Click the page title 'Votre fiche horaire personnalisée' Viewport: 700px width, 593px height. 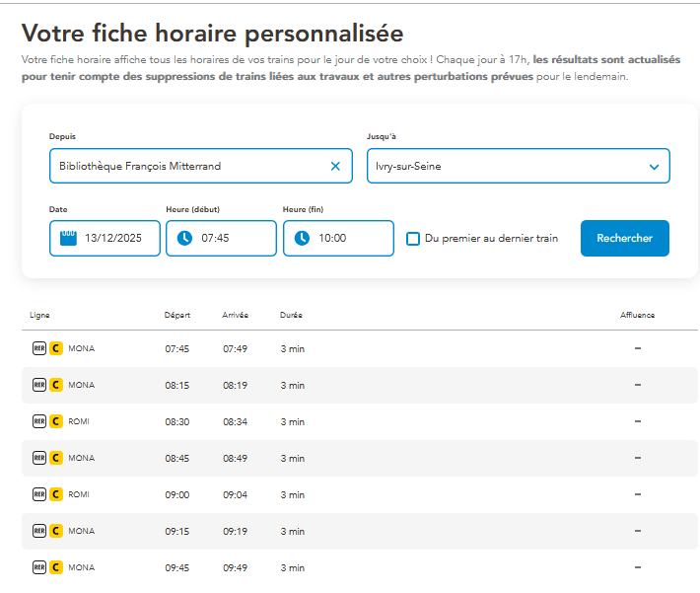(213, 34)
